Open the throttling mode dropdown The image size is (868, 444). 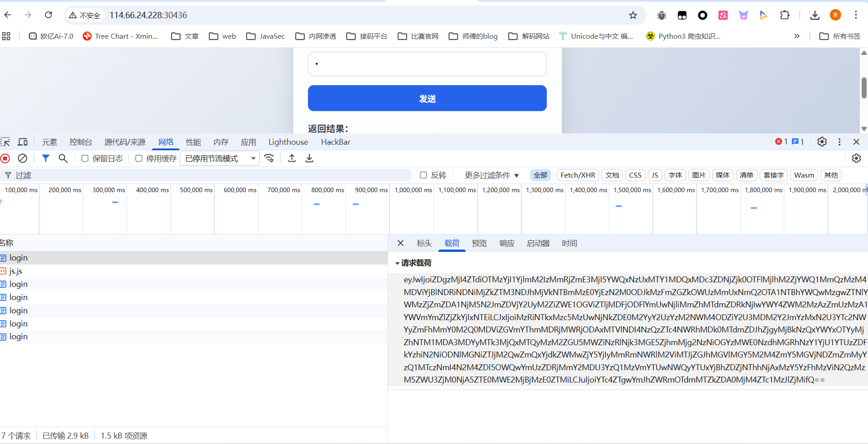point(220,158)
